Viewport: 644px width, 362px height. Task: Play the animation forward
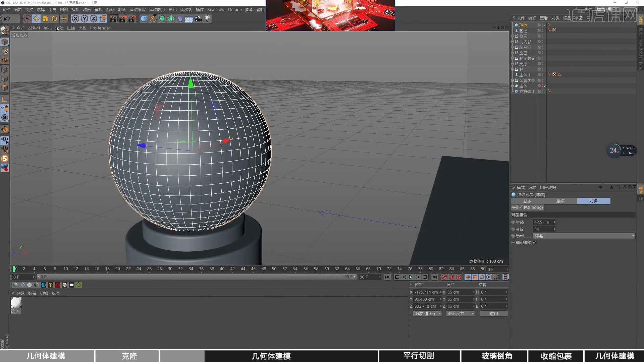pos(411,277)
